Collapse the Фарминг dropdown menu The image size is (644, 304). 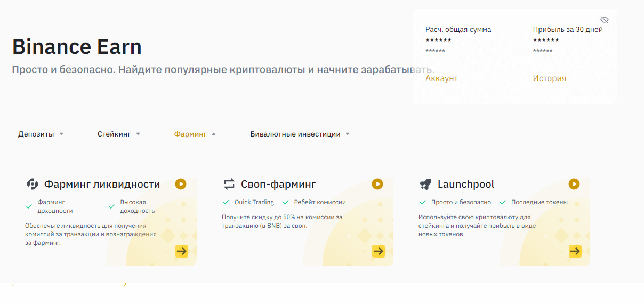[195, 134]
